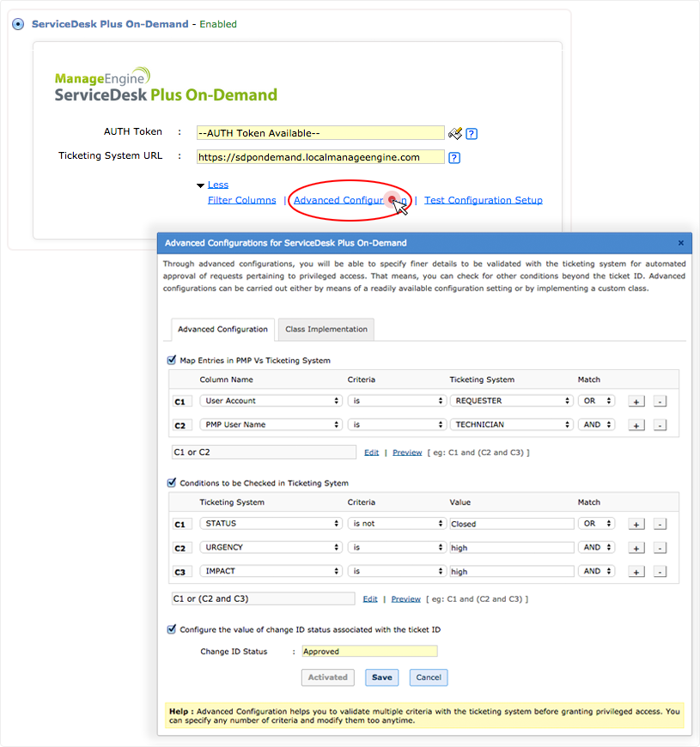
Task: Click the Change ID Status input showing Approved
Action: [369, 651]
